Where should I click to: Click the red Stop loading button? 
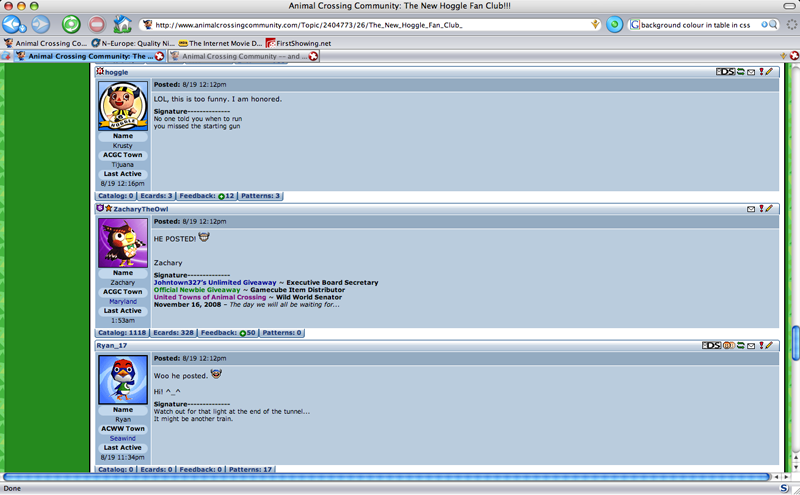(x=97, y=24)
